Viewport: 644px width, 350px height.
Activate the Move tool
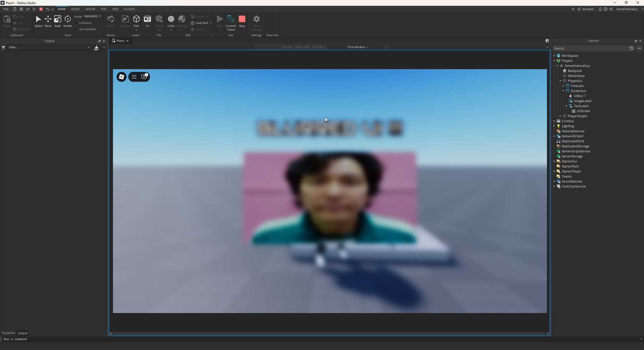point(48,21)
